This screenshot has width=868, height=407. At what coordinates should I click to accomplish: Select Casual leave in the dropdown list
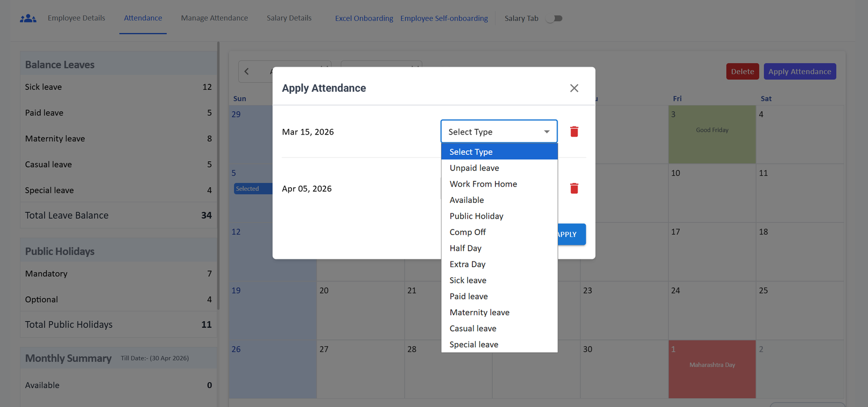[500, 328]
